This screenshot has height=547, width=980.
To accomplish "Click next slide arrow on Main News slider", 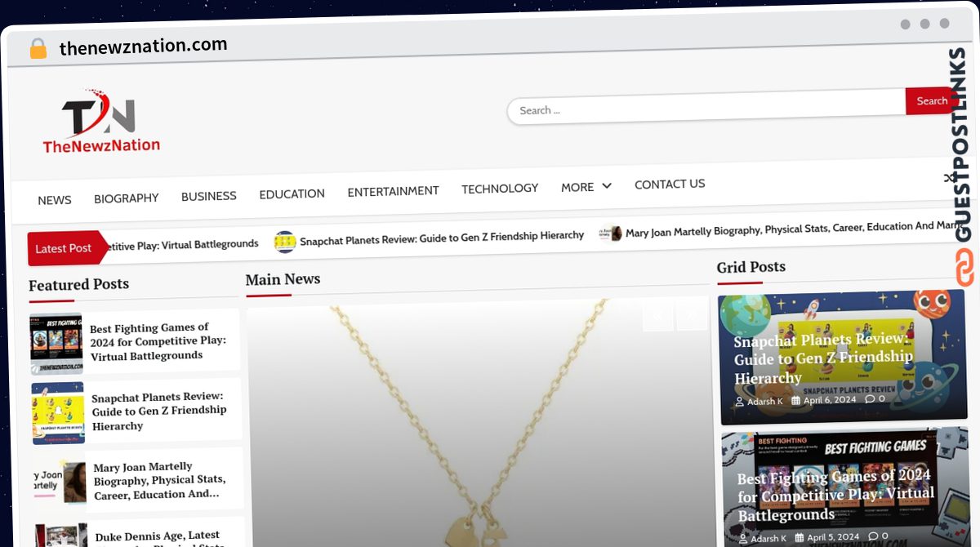I will coord(693,315).
